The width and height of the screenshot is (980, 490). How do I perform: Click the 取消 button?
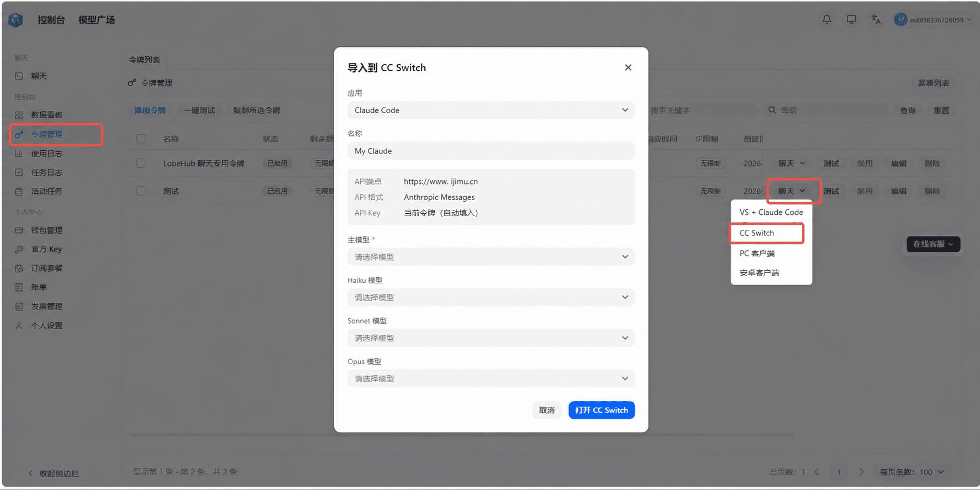tap(547, 410)
